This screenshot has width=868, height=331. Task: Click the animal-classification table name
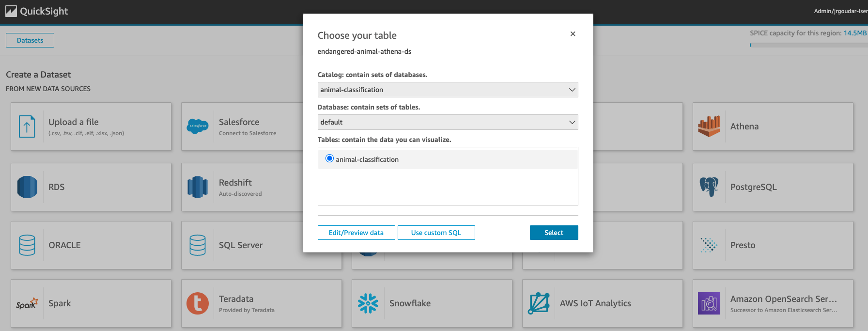(x=367, y=159)
